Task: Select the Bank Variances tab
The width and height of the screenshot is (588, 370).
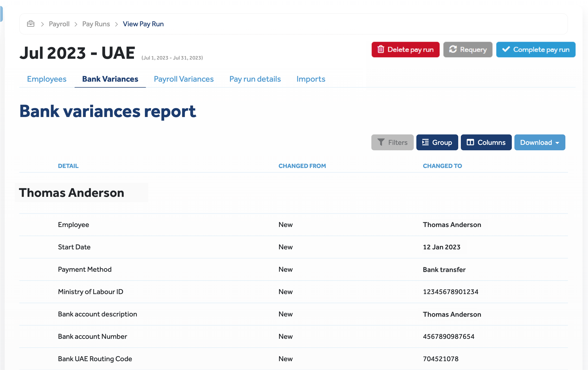Action: tap(110, 79)
